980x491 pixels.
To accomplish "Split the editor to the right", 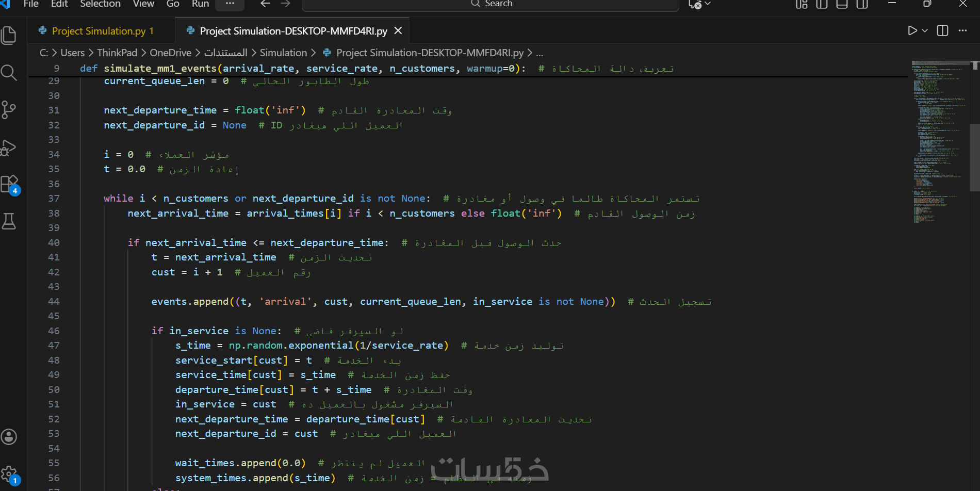I will pyautogui.click(x=942, y=30).
